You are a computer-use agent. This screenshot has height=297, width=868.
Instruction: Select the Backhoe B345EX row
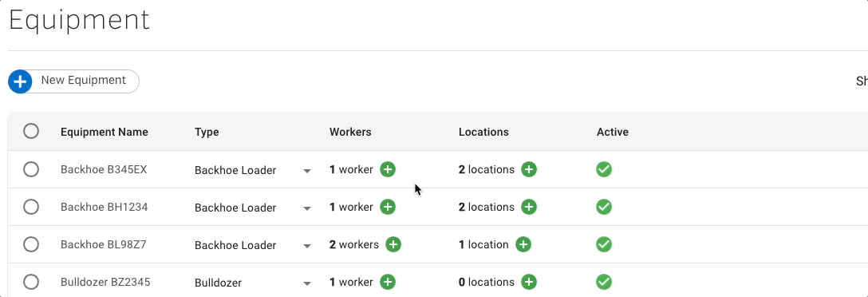point(31,169)
